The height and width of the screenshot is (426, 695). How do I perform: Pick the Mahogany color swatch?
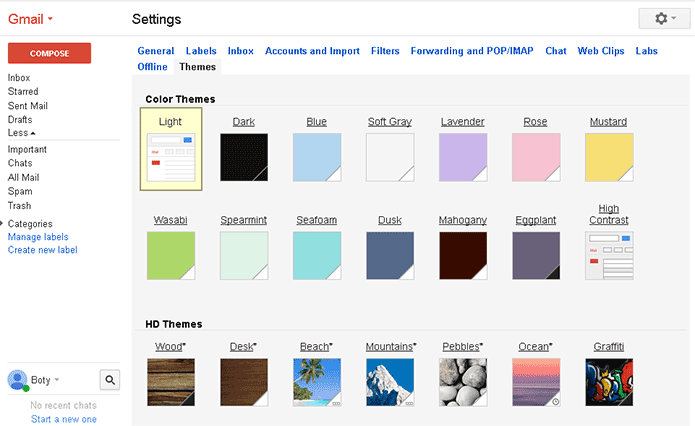coord(463,256)
